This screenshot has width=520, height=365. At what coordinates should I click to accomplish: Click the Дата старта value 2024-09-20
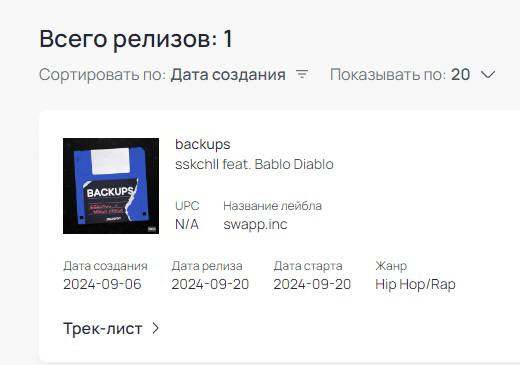pyautogui.click(x=312, y=284)
